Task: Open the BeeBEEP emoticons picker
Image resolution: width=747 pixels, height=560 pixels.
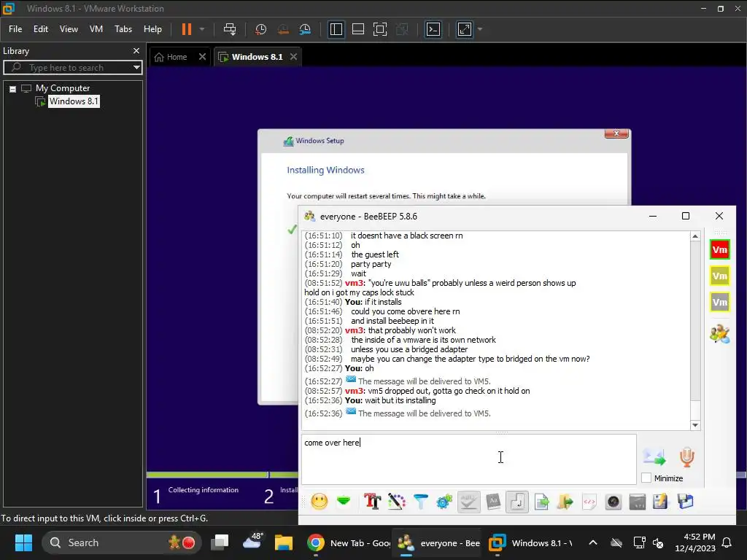Action: tap(320, 502)
